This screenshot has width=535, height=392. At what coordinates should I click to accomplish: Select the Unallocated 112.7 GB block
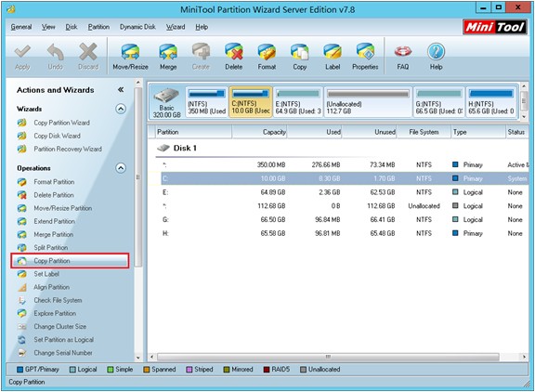tap(368, 102)
